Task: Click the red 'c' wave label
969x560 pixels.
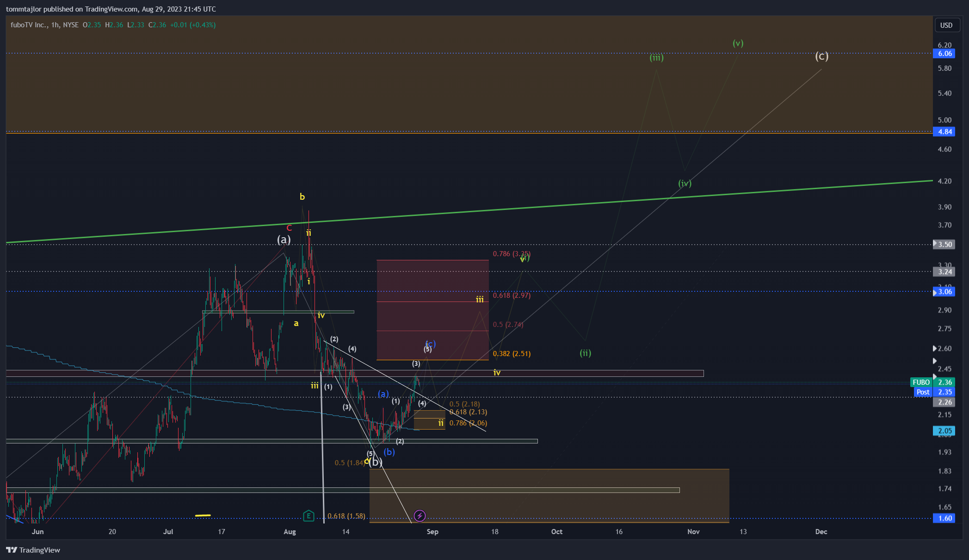Action: (x=289, y=228)
